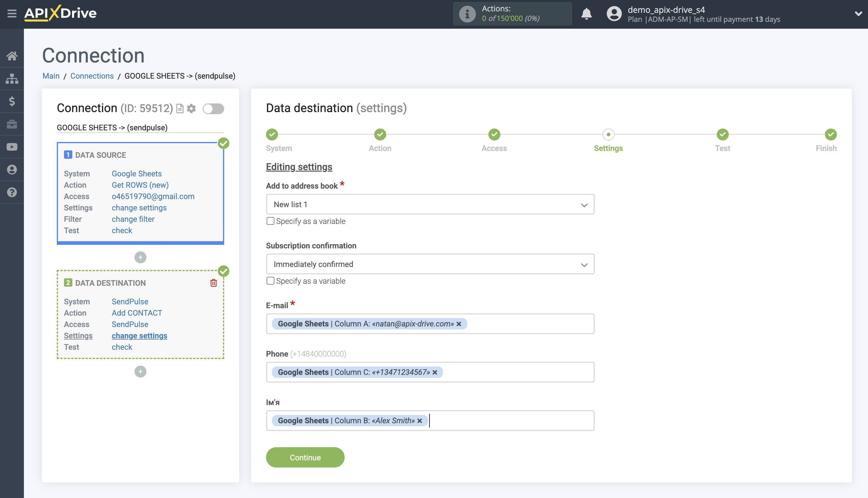
Task: Open the connections sitemap sidebar icon
Action: click(x=12, y=79)
